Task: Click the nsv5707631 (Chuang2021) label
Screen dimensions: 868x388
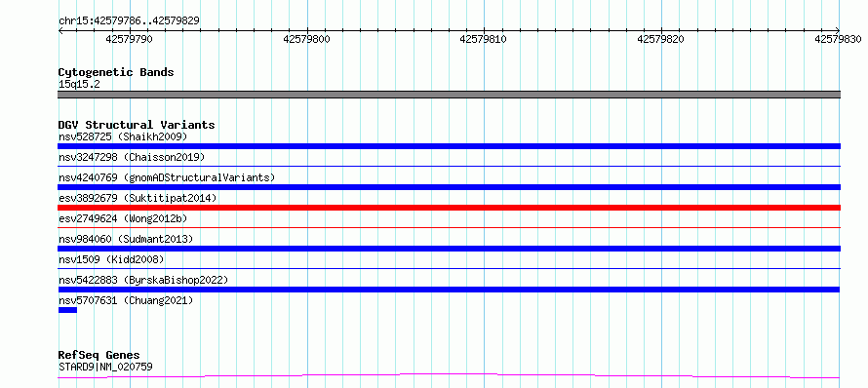Action: pyautogui.click(x=126, y=300)
